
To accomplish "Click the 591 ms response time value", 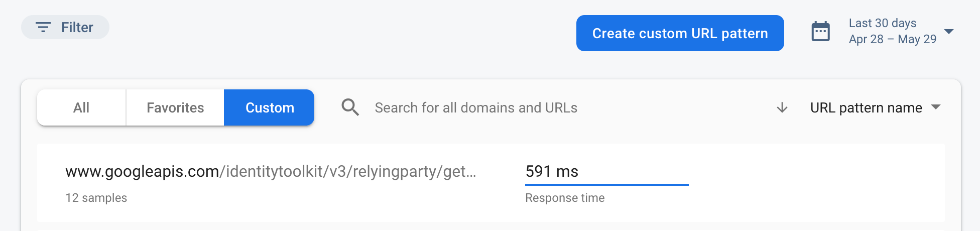I will pyautogui.click(x=552, y=172).
